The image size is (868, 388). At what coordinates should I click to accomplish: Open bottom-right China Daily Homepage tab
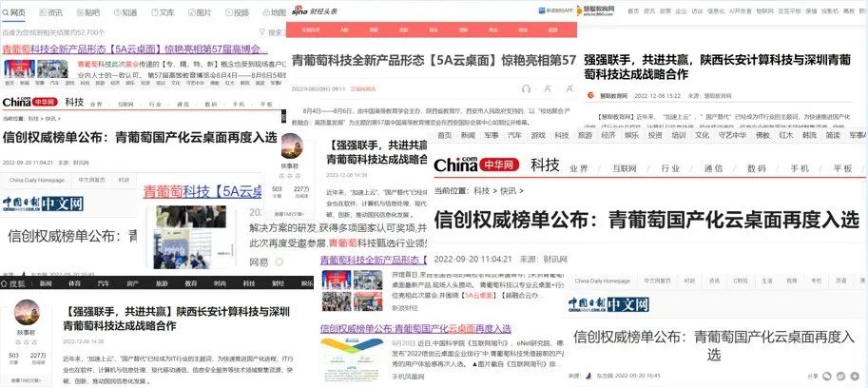click(x=603, y=281)
